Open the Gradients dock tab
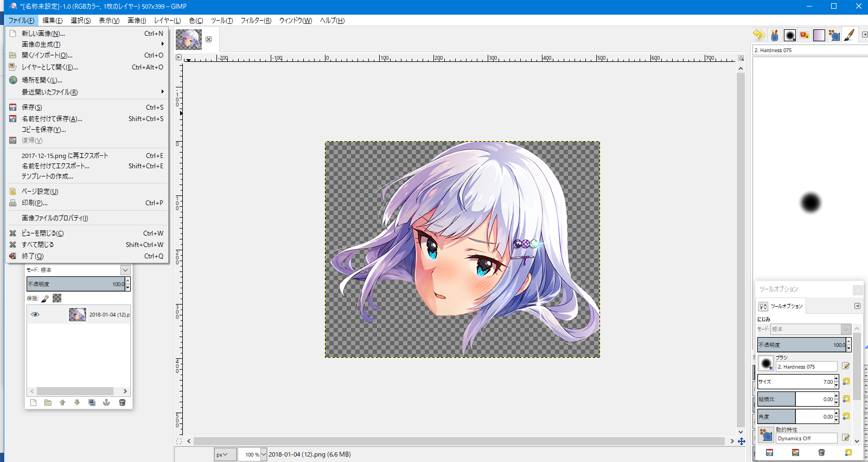 pos(819,35)
